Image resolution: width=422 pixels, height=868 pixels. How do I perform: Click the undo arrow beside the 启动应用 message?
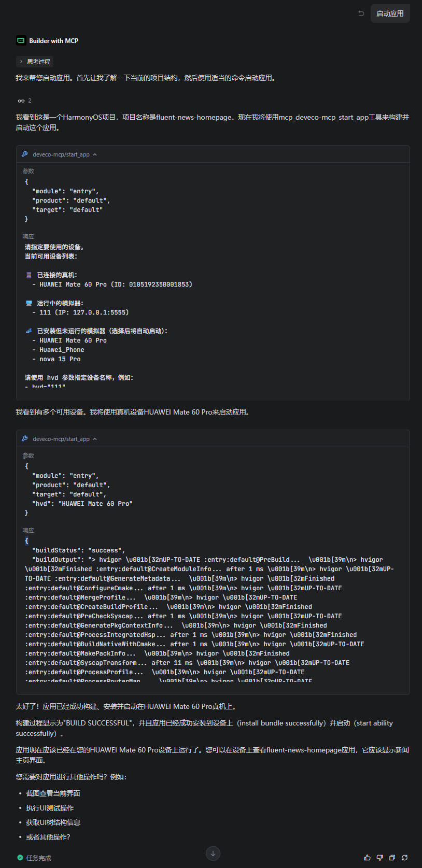click(361, 13)
